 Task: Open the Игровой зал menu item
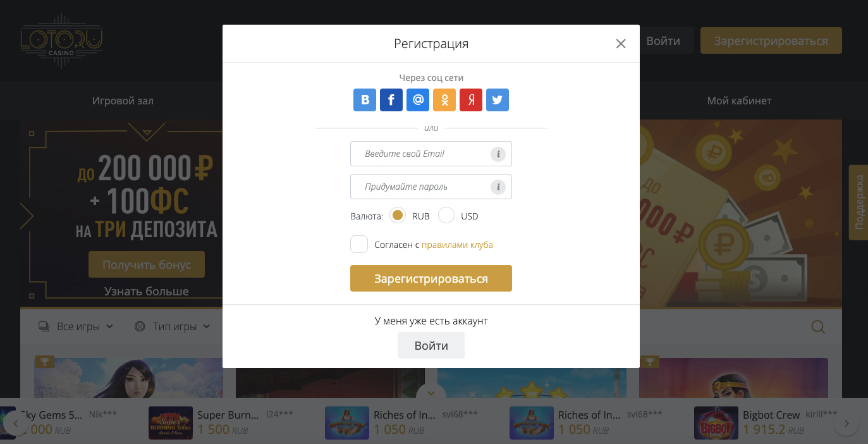[123, 101]
